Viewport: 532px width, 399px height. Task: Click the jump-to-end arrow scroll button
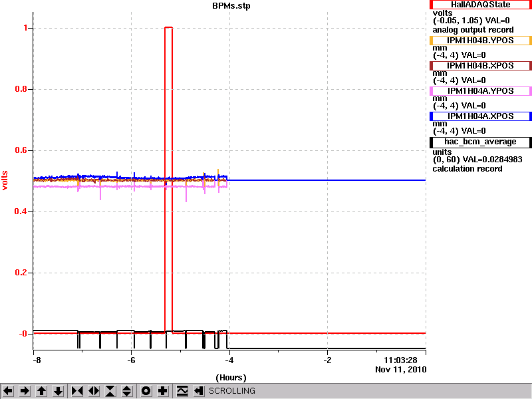(x=199, y=391)
